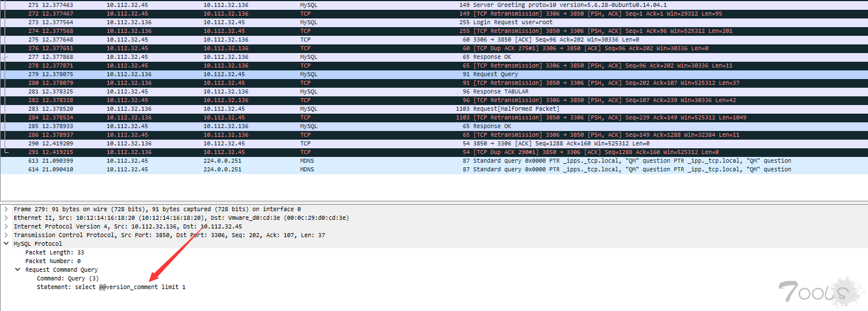Collapse the MySQL Protocol tree node

tap(6, 243)
